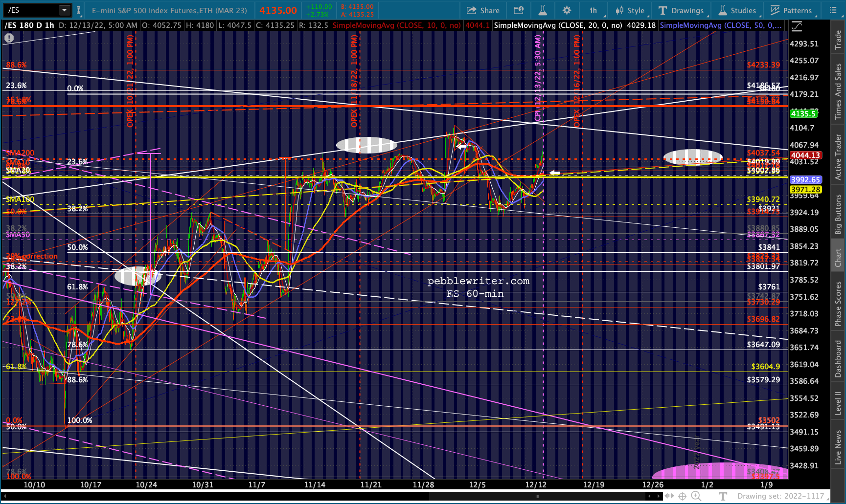Click the time-axis expand/compress icon
Screen dimensions: 846x504
coord(669,496)
